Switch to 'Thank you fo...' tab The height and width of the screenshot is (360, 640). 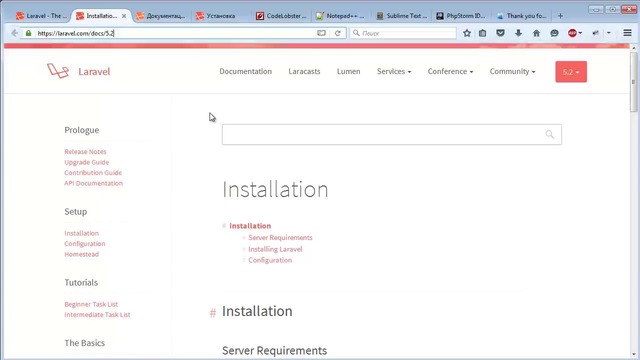(521, 16)
